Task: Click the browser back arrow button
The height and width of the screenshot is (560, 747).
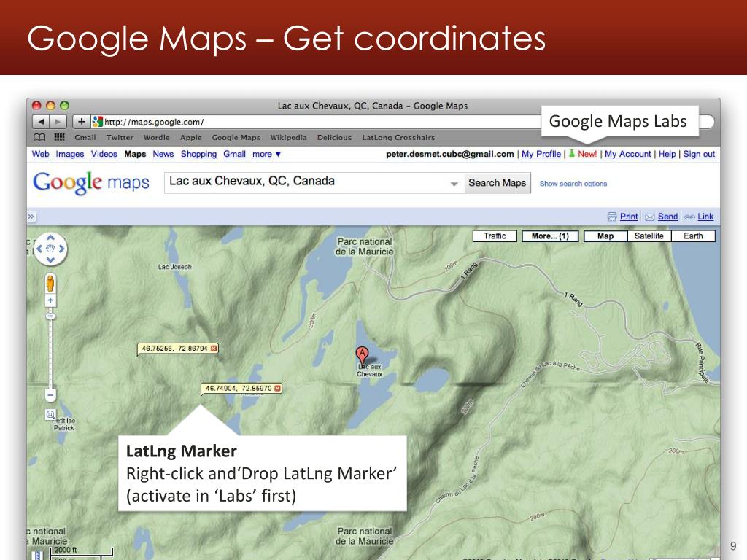Action: [41, 122]
